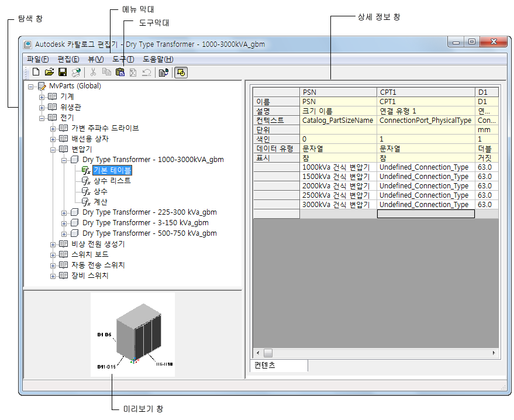
Task: Click the Paste clipboard icon
Action: (120, 72)
